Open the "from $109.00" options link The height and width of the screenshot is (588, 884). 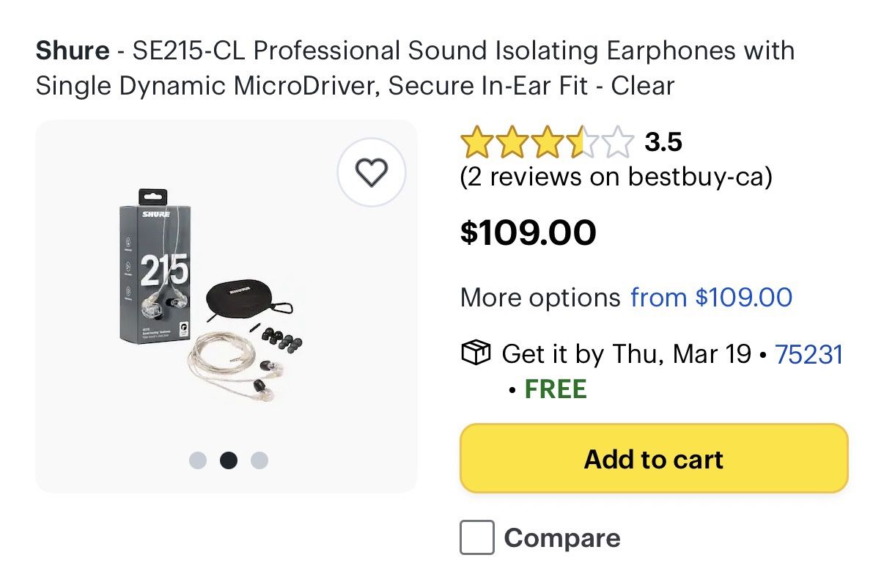click(x=711, y=298)
